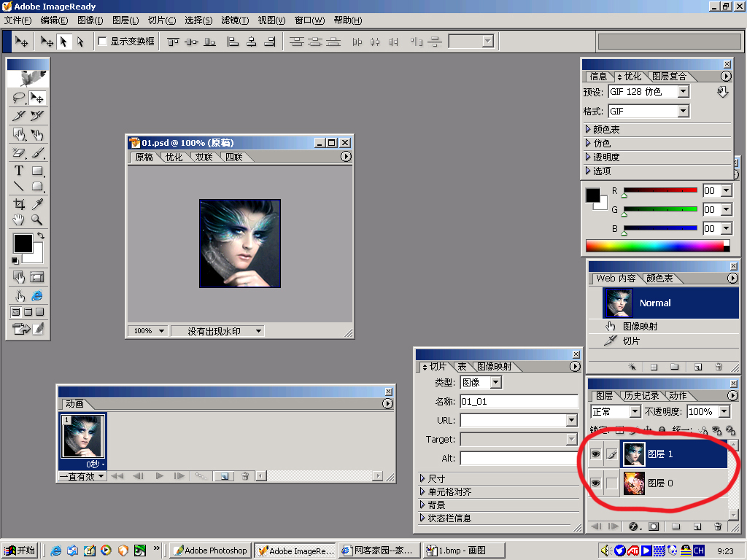Delete layer with Layers panel trash icon
The width and height of the screenshot is (747, 560).
[718, 526]
